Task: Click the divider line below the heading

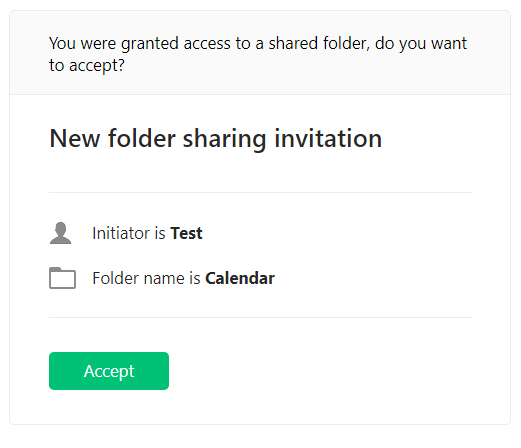Action: point(260,192)
